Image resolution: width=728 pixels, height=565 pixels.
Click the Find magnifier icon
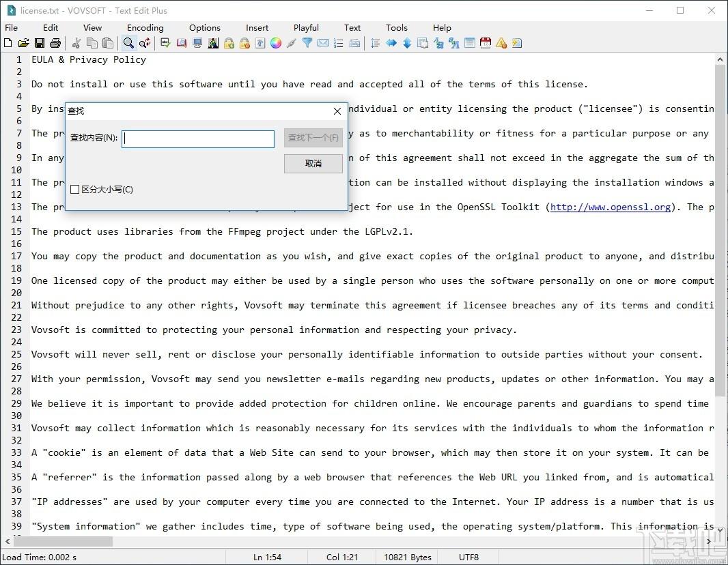coord(128,43)
